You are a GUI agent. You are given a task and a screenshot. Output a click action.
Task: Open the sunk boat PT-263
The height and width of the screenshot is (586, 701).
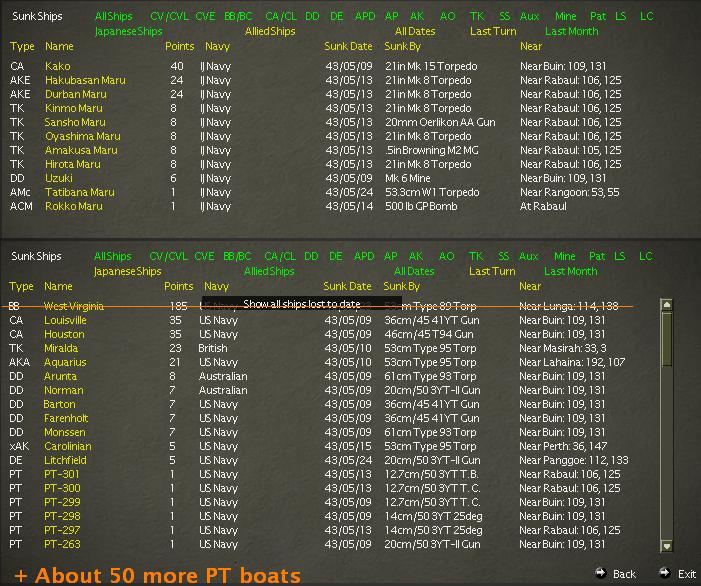point(62,544)
